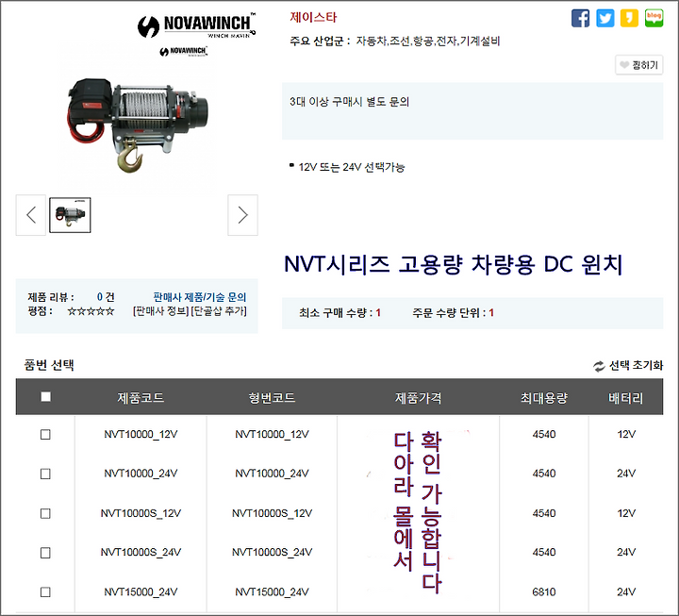Click the 3대 이상 구매시 별도 문의 notice
Image resolution: width=679 pixels, height=616 pixels.
pyautogui.click(x=350, y=102)
